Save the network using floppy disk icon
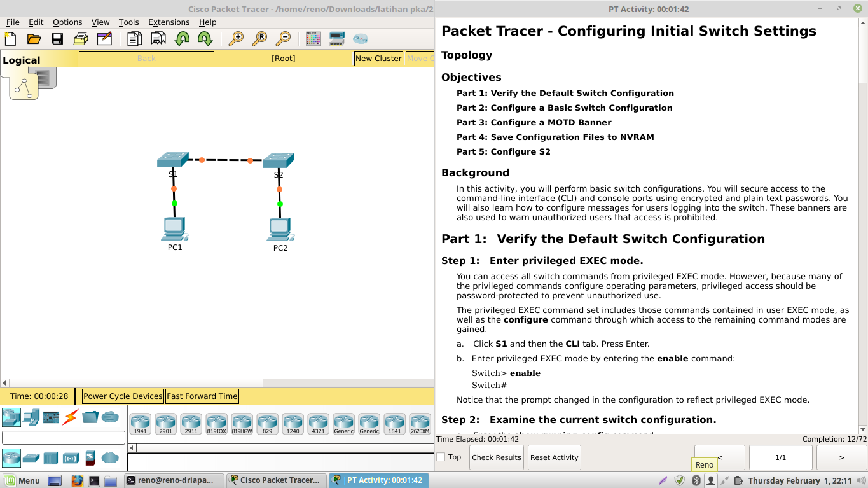The height and width of the screenshot is (488, 868). 57,39
